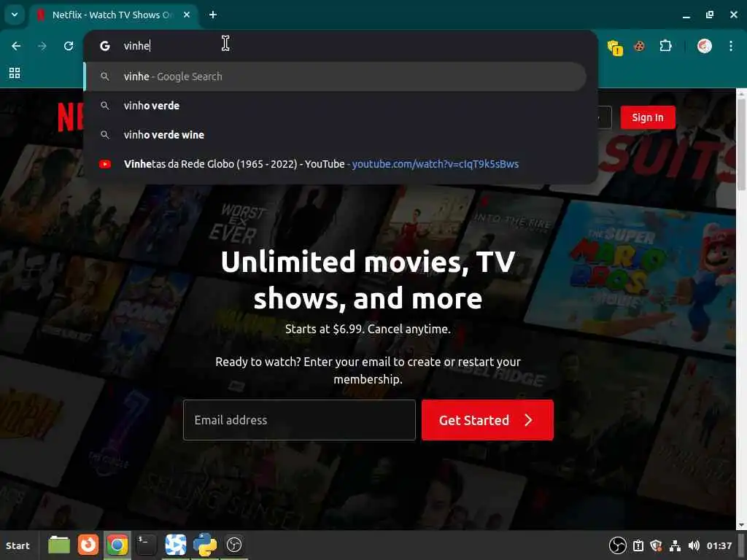Click the forward navigation arrow
747x560 pixels.
pyautogui.click(x=42, y=46)
